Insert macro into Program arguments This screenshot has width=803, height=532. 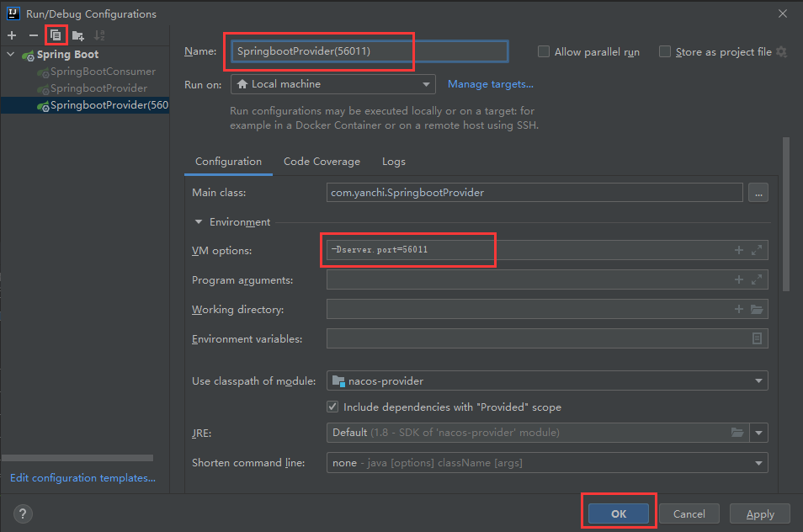coord(738,279)
